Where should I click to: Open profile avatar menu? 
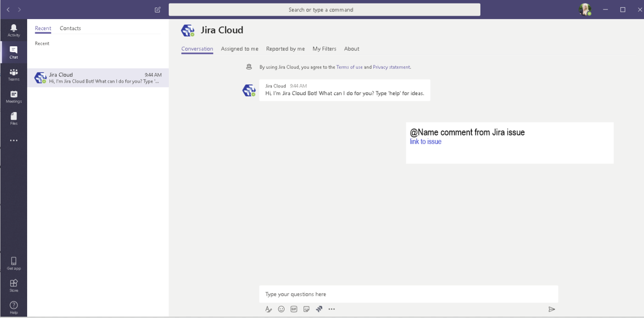tap(585, 10)
